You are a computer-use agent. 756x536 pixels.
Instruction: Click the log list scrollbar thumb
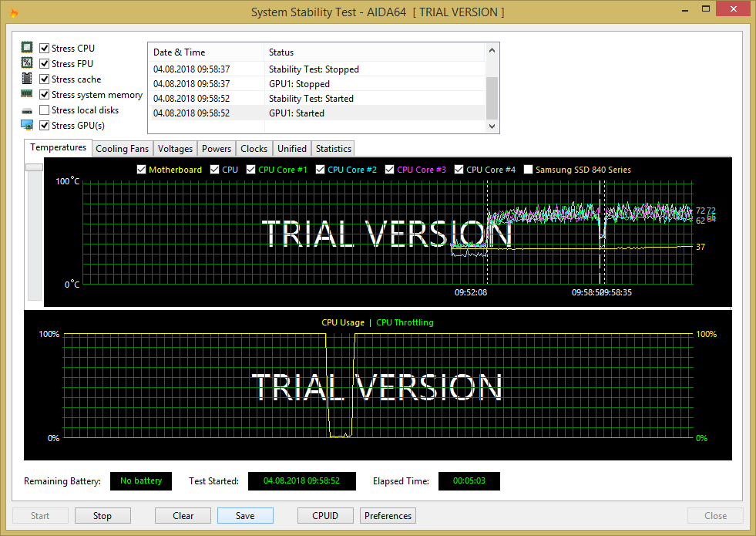click(492, 97)
